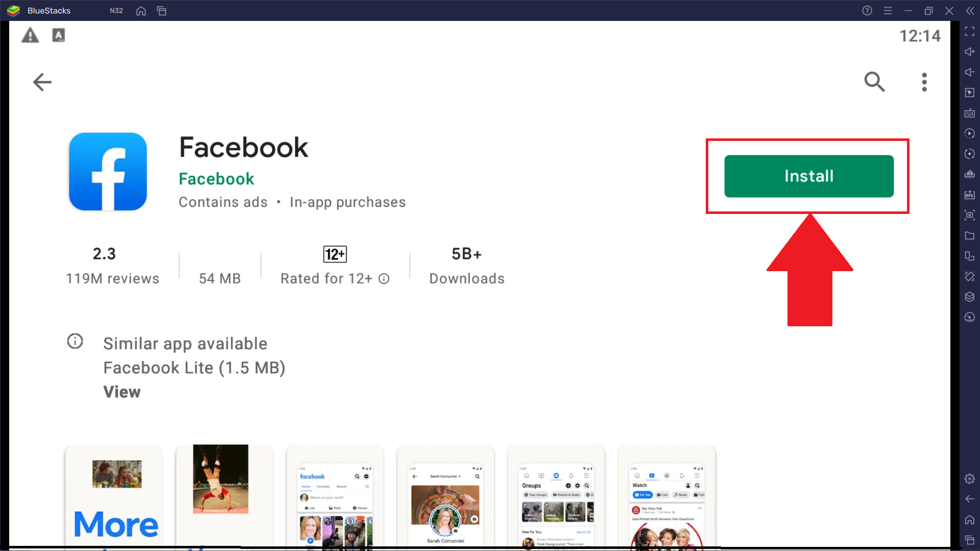980x551 pixels.
Task: Open BlueStacks help question icon
Action: coord(867,11)
